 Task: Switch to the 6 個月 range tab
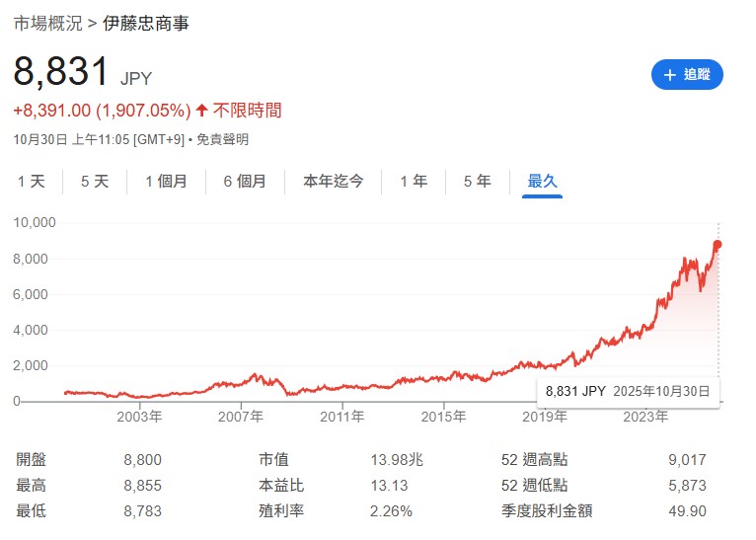(245, 182)
